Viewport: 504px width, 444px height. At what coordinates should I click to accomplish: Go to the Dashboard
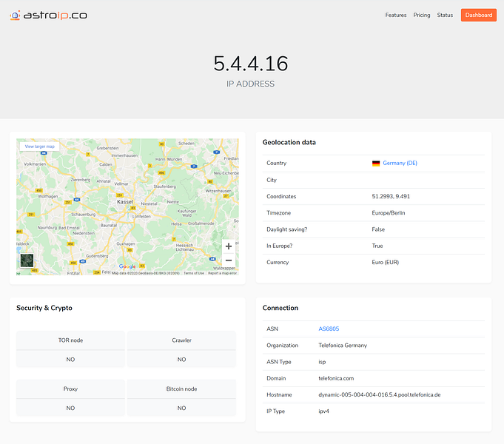tap(479, 15)
